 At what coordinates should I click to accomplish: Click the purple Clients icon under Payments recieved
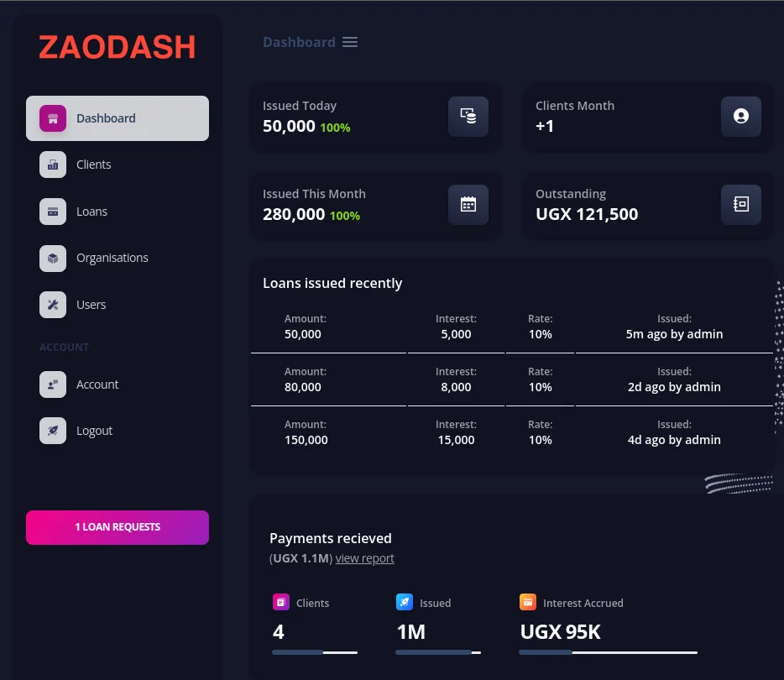(x=280, y=602)
